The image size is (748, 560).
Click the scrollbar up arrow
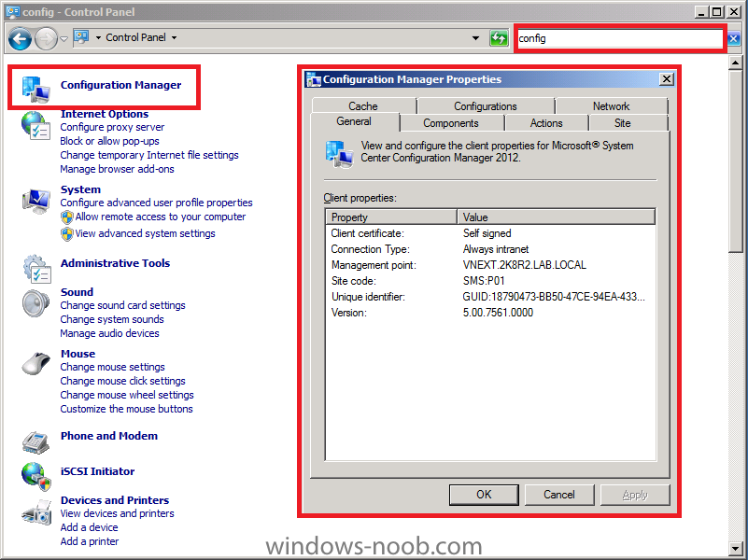click(x=734, y=63)
